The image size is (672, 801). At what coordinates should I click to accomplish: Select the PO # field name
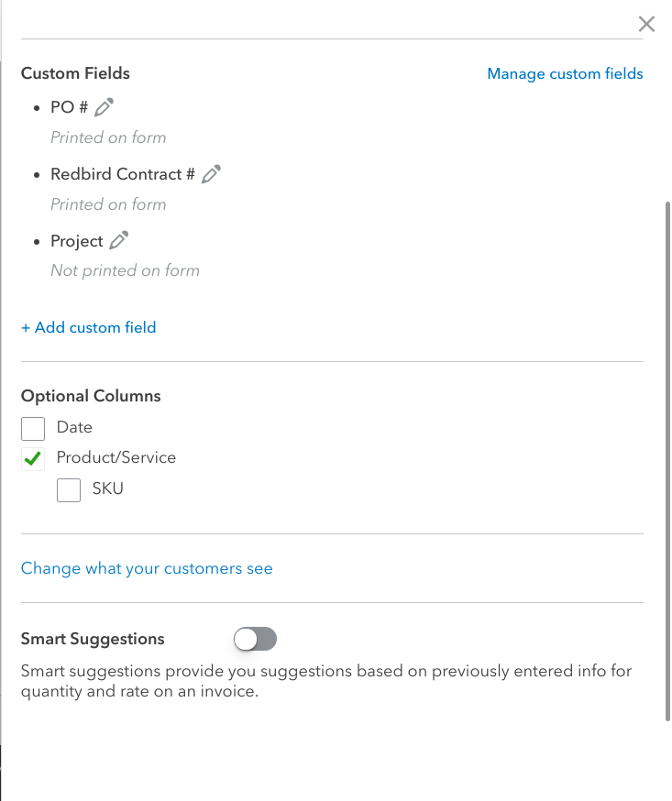coord(69,107)
